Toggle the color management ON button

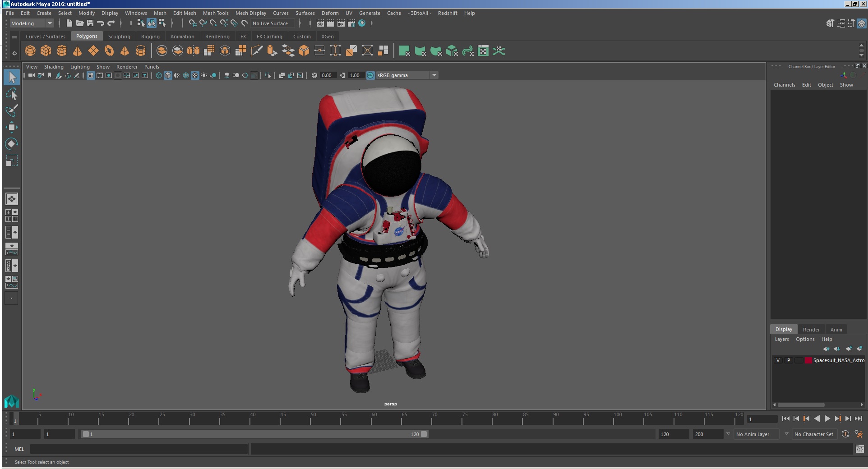370,75
